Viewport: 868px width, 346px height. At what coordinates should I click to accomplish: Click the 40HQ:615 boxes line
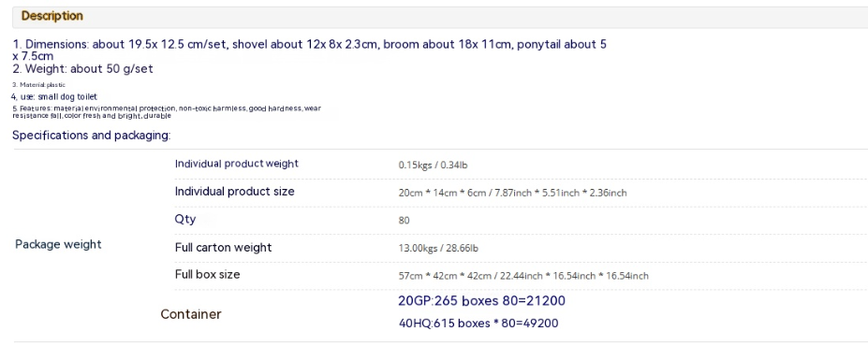(x=478, y=323)
